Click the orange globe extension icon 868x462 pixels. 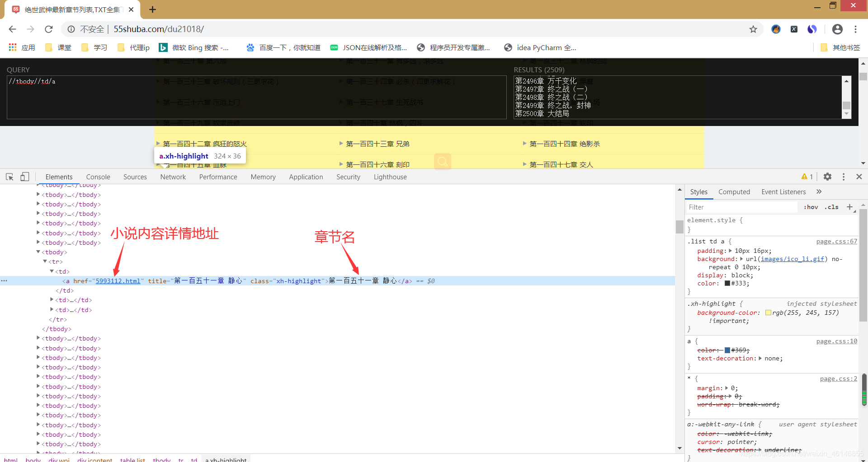point(776,29)
